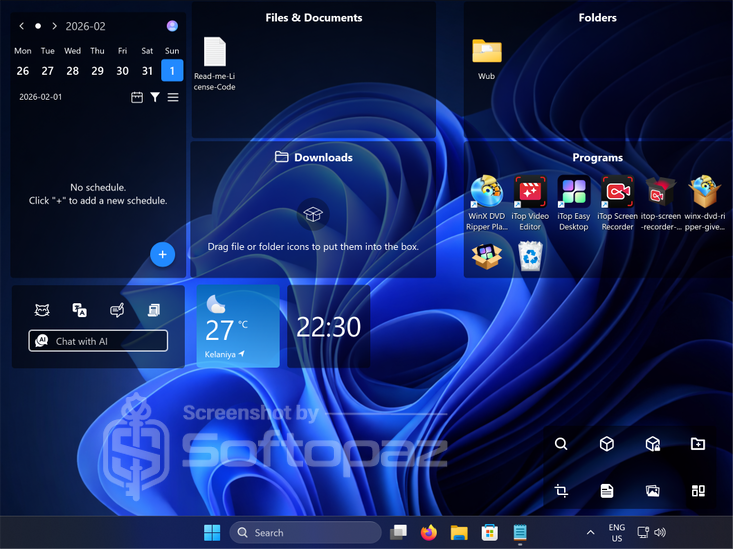This screenshot has width=733, height=549.
Task: Open the unlabeled cardboard box program icon
Action: coord(487,256)
